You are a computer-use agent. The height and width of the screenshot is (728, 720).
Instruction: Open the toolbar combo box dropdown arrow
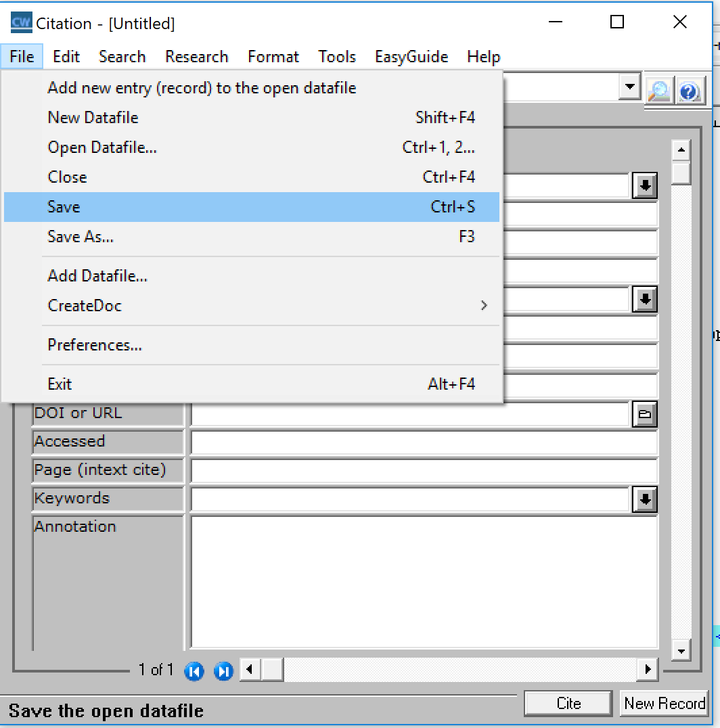tap(631, 87)
